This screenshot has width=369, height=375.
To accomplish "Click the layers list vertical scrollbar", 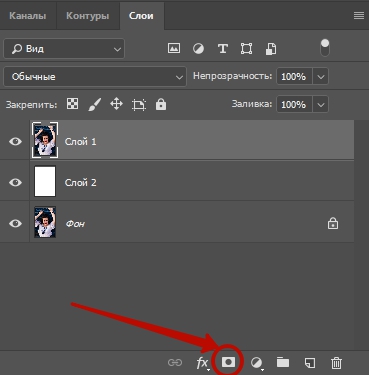I will pos(361,234).
